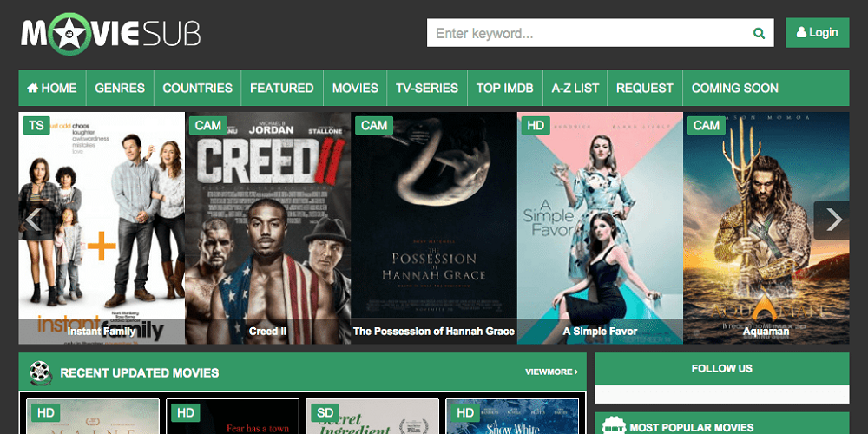Click the Viewmore link for recent movies
868x434 pixels.
pyautogui.click(x=551, y=372)
